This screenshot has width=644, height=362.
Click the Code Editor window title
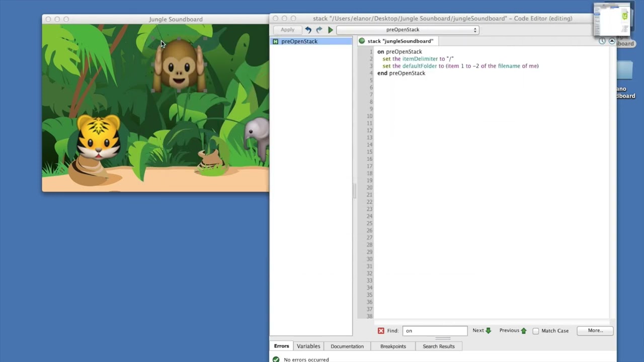443,19
